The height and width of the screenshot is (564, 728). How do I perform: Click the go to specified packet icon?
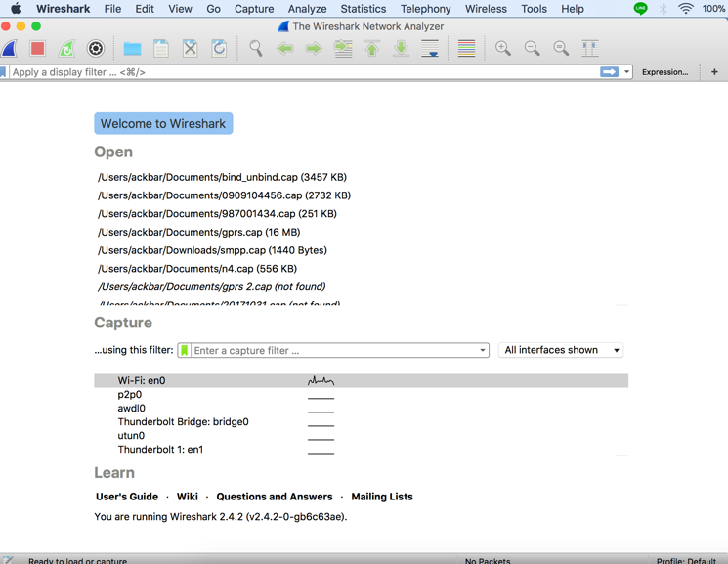(343, 48)
